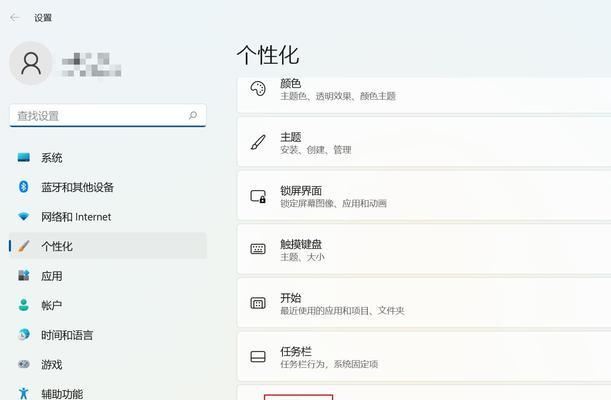Click the 游戏 controller icon
The image size is (611, 400).
(x=24, y=364)
